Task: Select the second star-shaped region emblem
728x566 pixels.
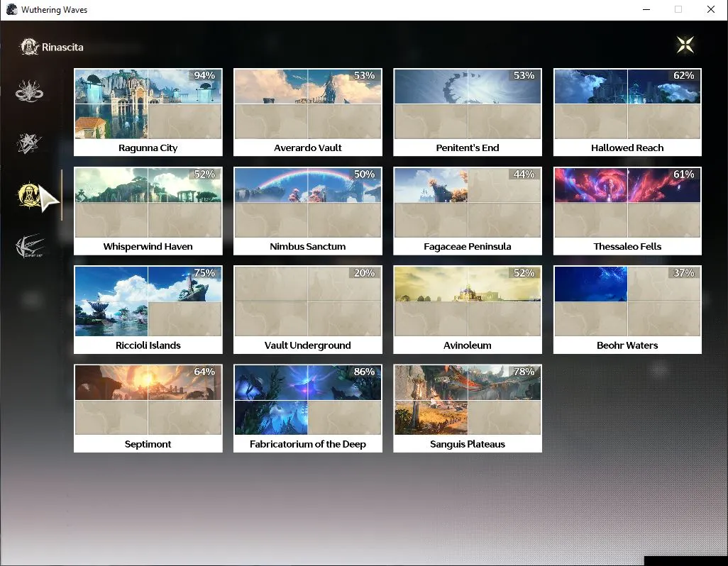Action: click(x=29, y=143)
